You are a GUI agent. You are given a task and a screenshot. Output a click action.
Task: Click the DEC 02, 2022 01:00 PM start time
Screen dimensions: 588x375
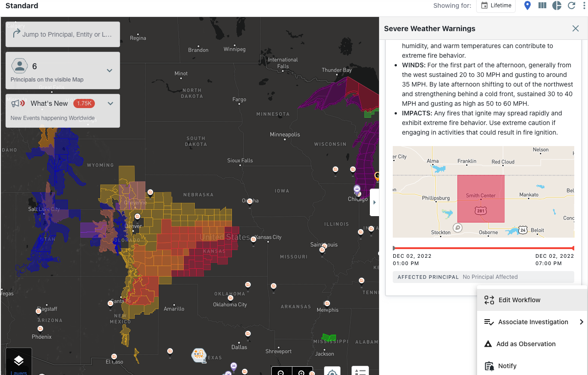pyautogui.click(x=412, y=260)
